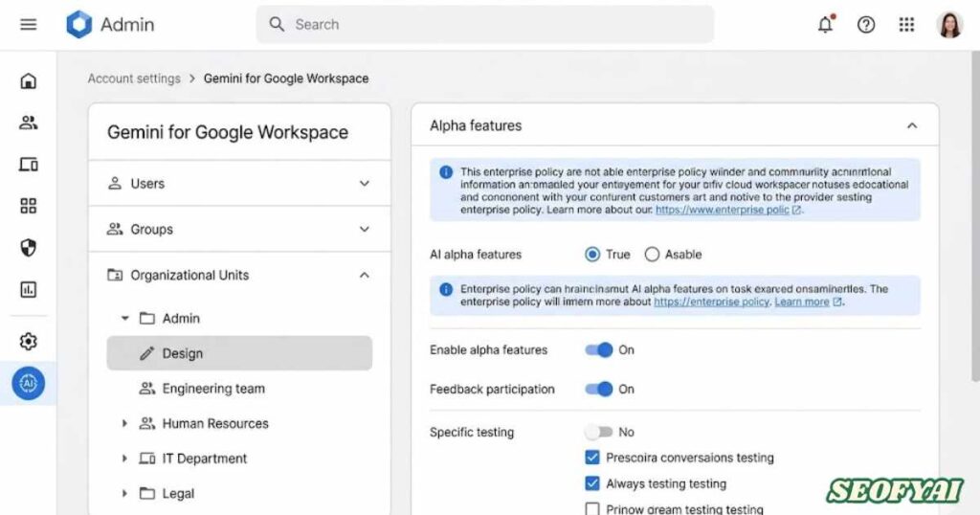This screenshot has width=980, height=515.
Task: Click the Gemini for Google Workspace breadcrumb
Action: pyautogui.click(x=286, y=78)
